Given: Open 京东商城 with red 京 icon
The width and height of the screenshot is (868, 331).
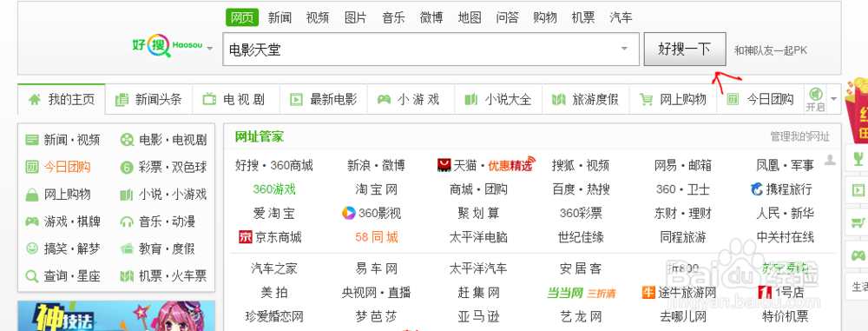Looking at the screenshot, I should point(270,237).
